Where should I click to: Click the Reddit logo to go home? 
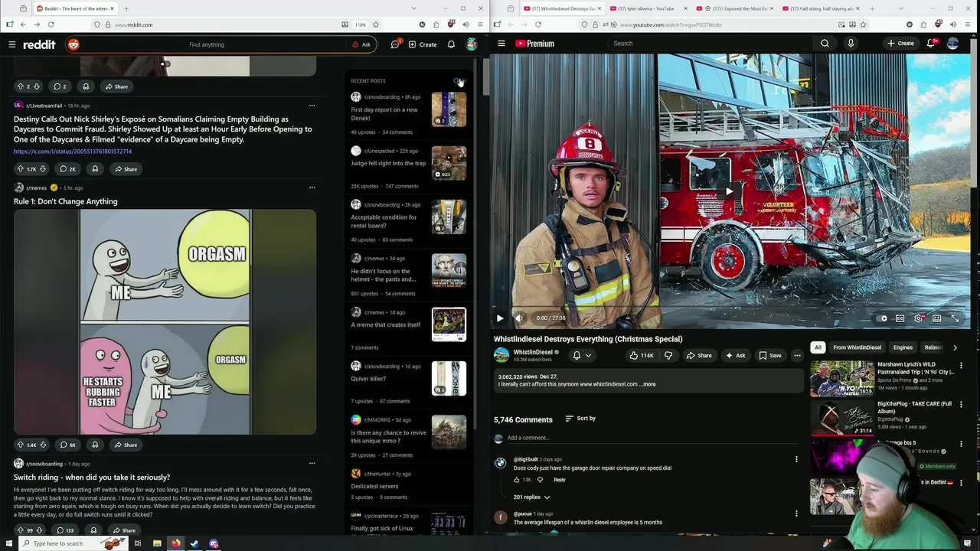pos(39,44)
